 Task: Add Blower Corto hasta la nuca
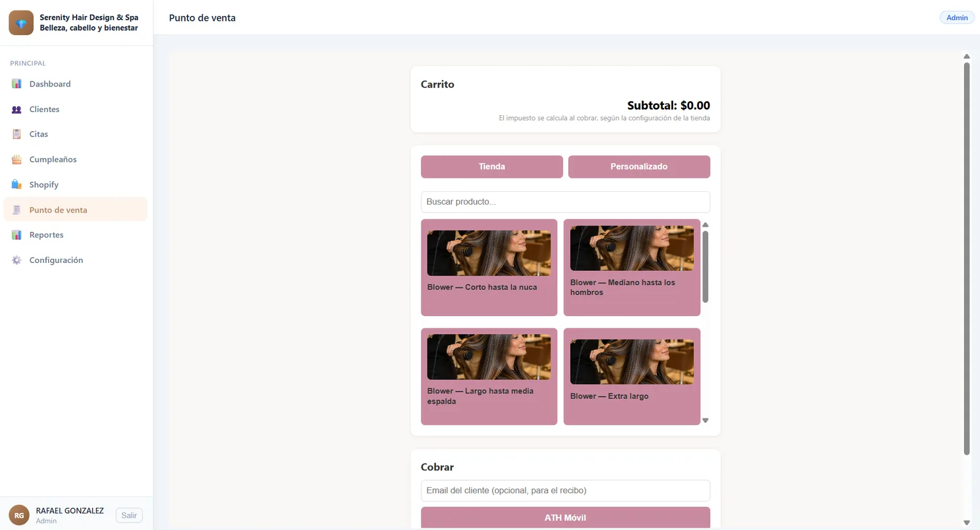coord(489,268)
